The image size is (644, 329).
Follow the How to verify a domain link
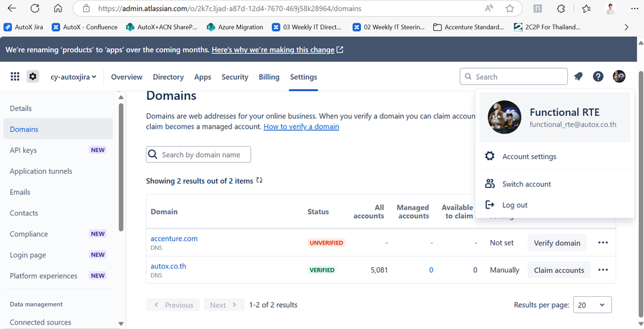click(301, 126)
